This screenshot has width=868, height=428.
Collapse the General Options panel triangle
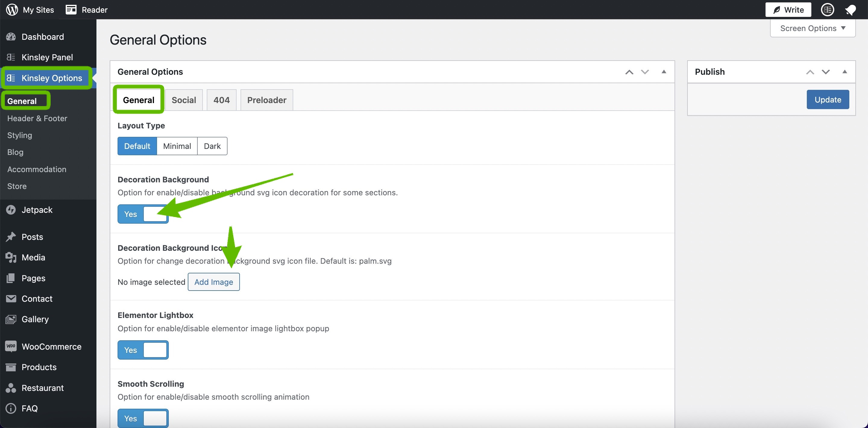click(663, 71)
